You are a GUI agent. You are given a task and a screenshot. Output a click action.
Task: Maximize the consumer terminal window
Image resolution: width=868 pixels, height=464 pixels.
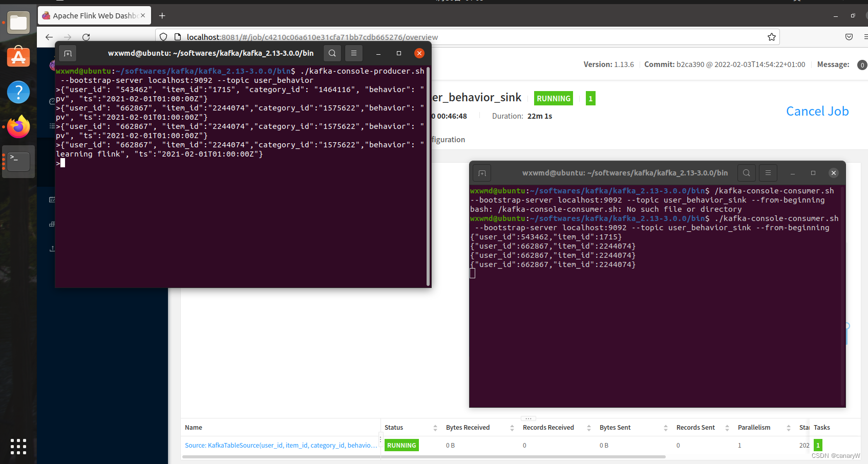813,173
